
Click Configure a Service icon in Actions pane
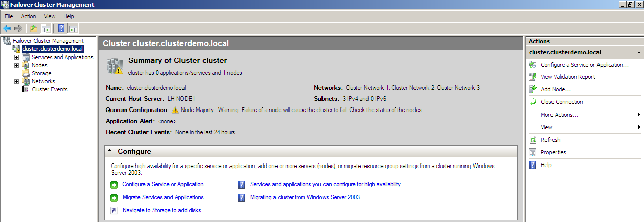[532, 65]
